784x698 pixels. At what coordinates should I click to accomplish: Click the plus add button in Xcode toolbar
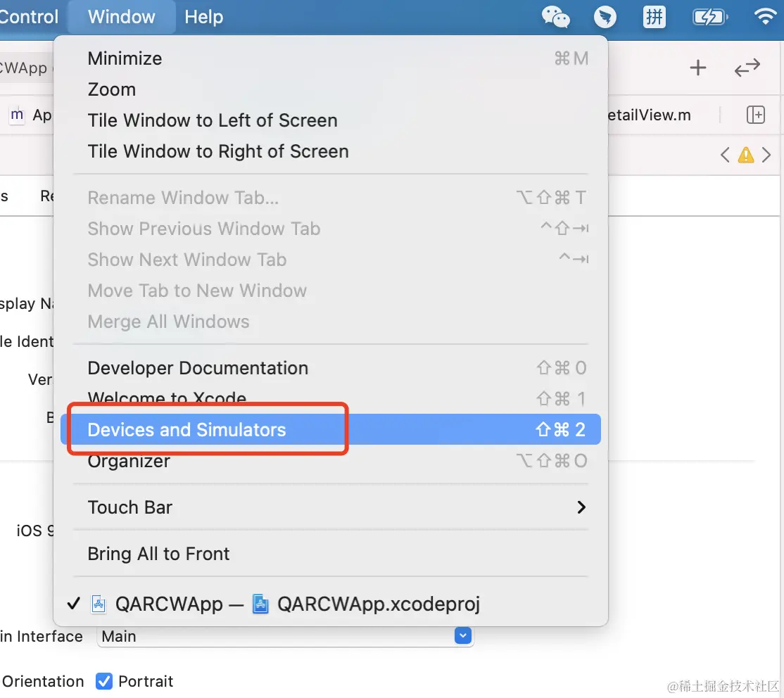[x=698, y=68]
